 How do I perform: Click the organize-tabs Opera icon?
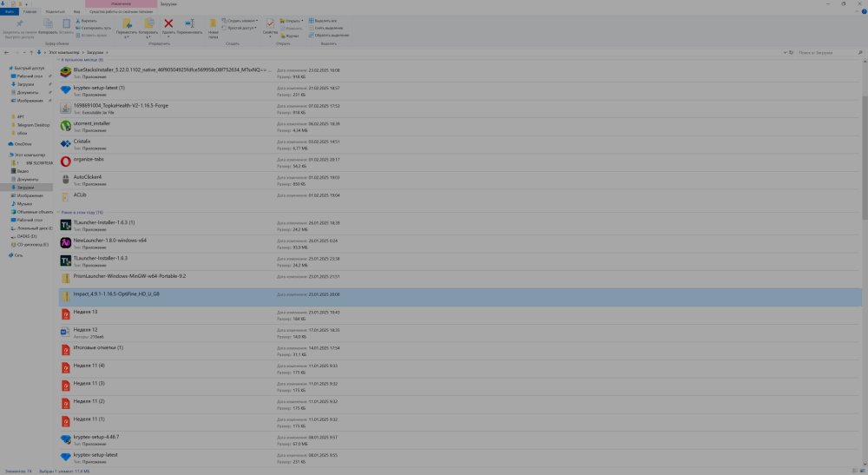(65, 162)
